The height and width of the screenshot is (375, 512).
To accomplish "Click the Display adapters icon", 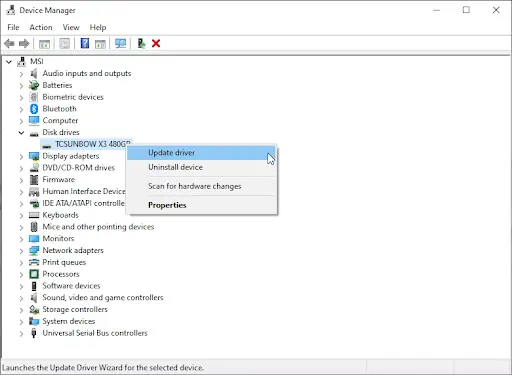I will [34, 156].
